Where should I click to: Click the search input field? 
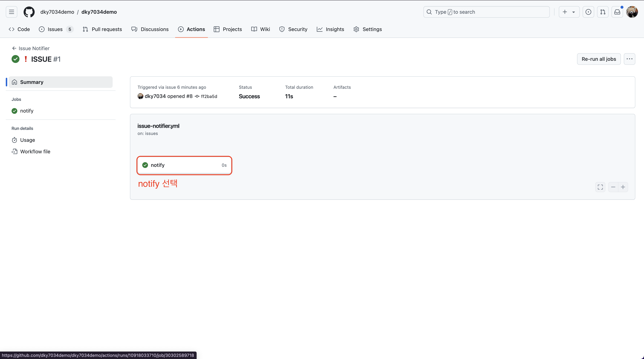point(486,12)
